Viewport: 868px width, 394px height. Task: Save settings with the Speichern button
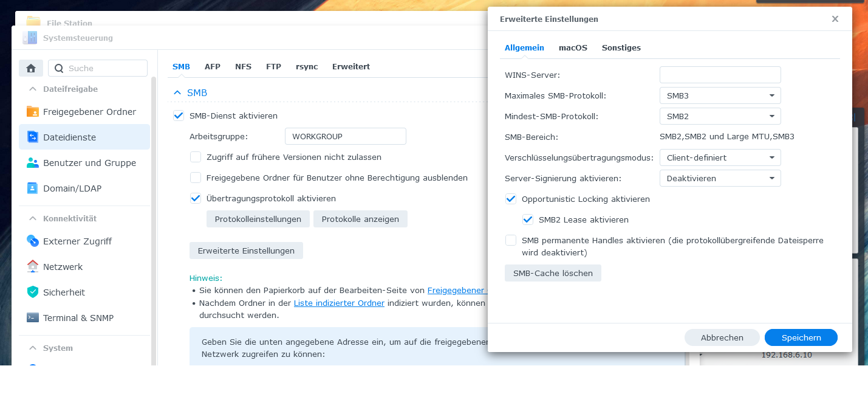point(801,337)
